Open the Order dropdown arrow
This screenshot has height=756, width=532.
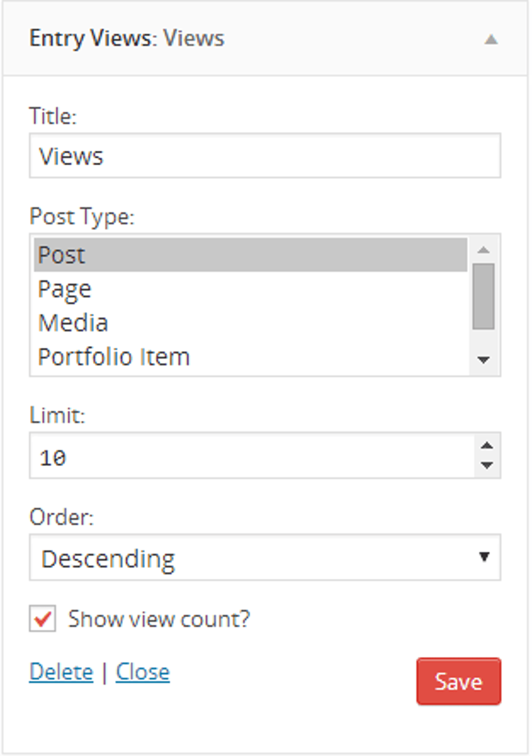pos(483,557)
